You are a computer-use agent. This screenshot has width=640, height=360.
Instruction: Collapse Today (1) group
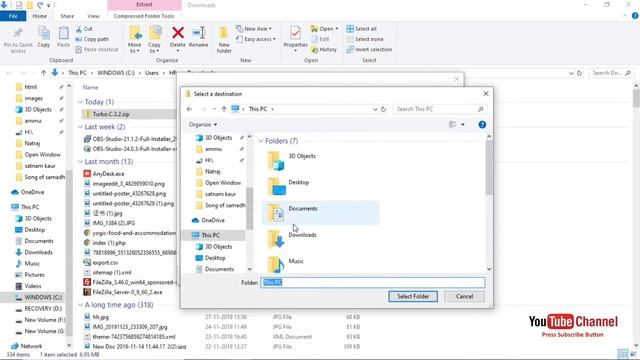(x=80, y=102)
